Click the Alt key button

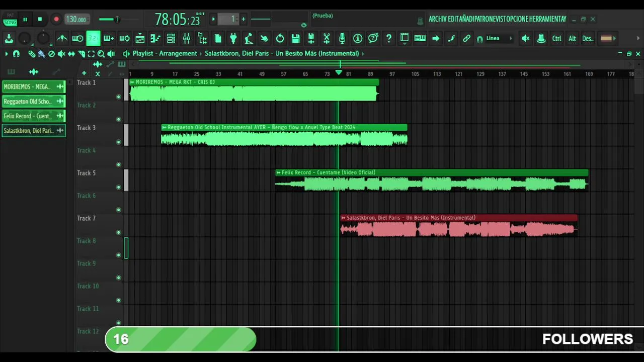pyautogui.click(x=572, y=38)
